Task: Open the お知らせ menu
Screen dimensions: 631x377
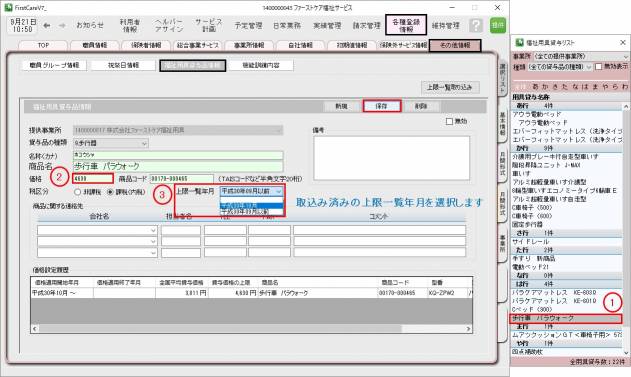Action: [x=90, y=25]
